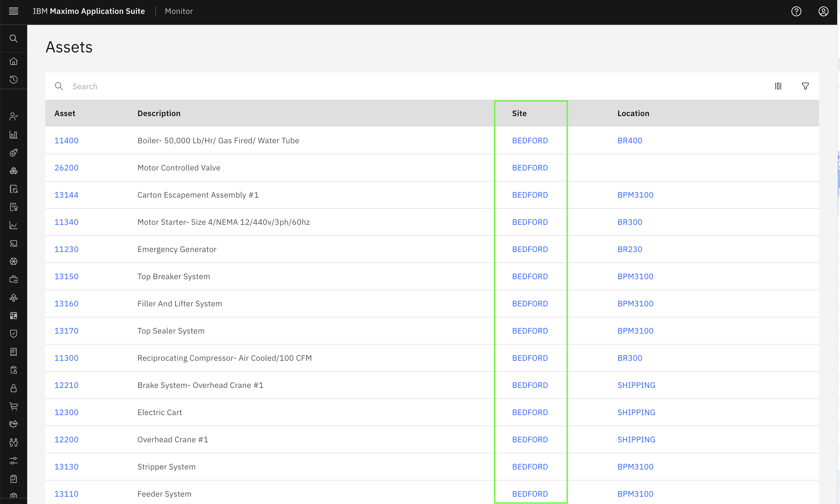This screenshot has width=840, height=504.
Task: Open asset 13170 link
Action: 66,331
